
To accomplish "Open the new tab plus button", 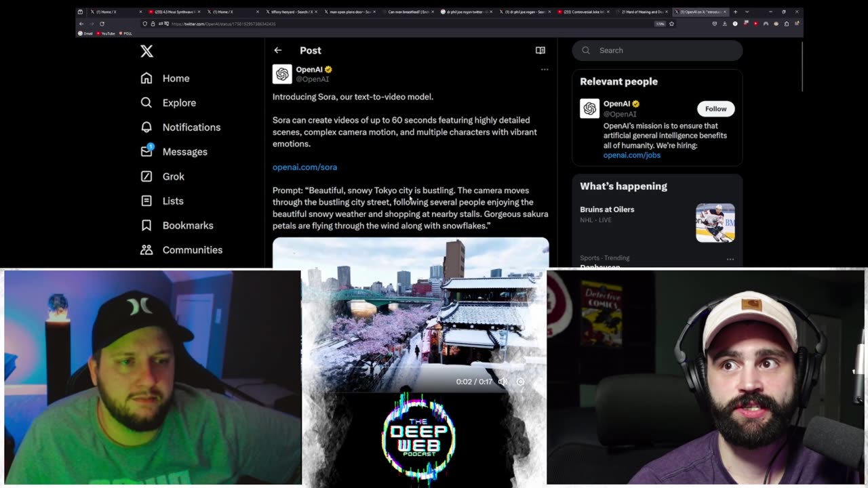I will tap(736, 12).
